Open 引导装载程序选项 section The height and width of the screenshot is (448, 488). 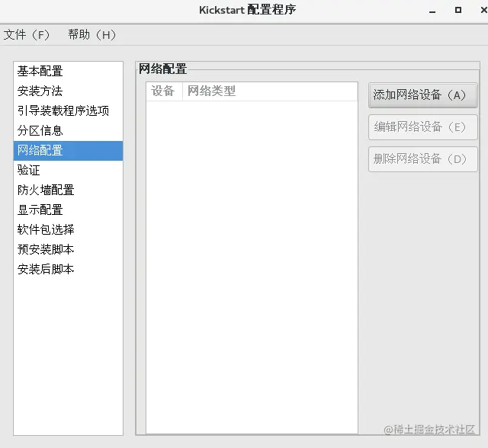68,111
